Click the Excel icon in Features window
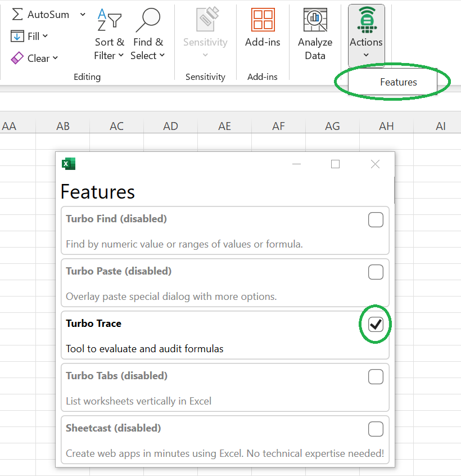This screenshot has height=476, width=461. tap(69, 164)
